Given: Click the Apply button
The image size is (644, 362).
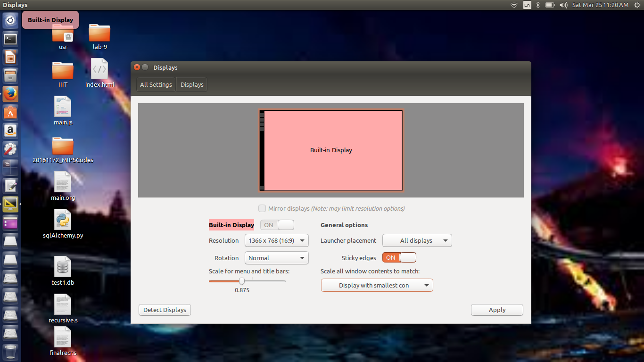Looking at the screenshot, I should pyautogui.click(x=497, y=310).
